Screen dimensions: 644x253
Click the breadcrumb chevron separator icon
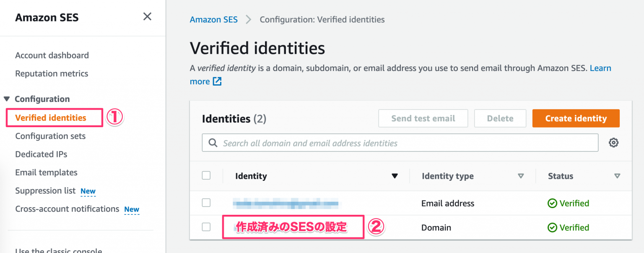click(249, 20)
